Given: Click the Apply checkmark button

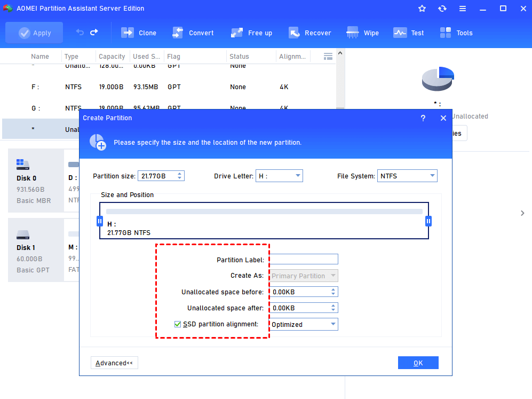Looking at the screenshot, I should point(34,33).
